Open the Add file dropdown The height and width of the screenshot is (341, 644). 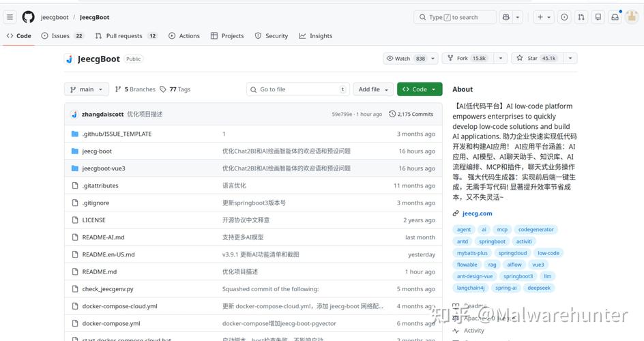(x=373, y=89)
